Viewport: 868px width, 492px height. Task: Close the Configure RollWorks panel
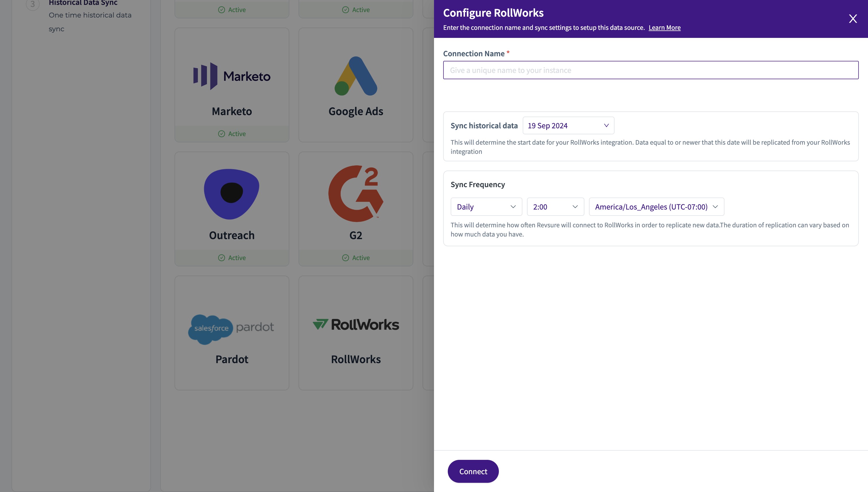click(852, 19)
